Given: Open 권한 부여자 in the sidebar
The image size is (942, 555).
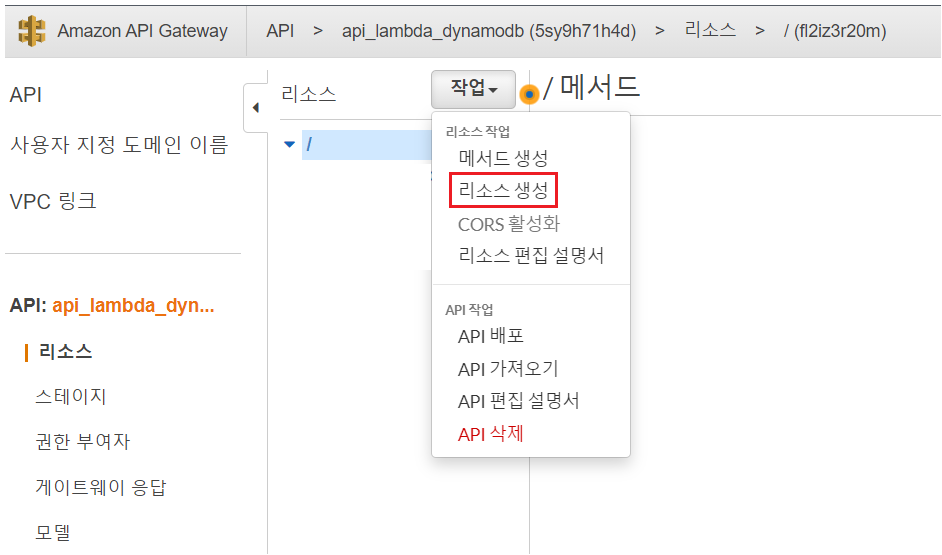Looking at the screenshot, I should pos(82,441).
